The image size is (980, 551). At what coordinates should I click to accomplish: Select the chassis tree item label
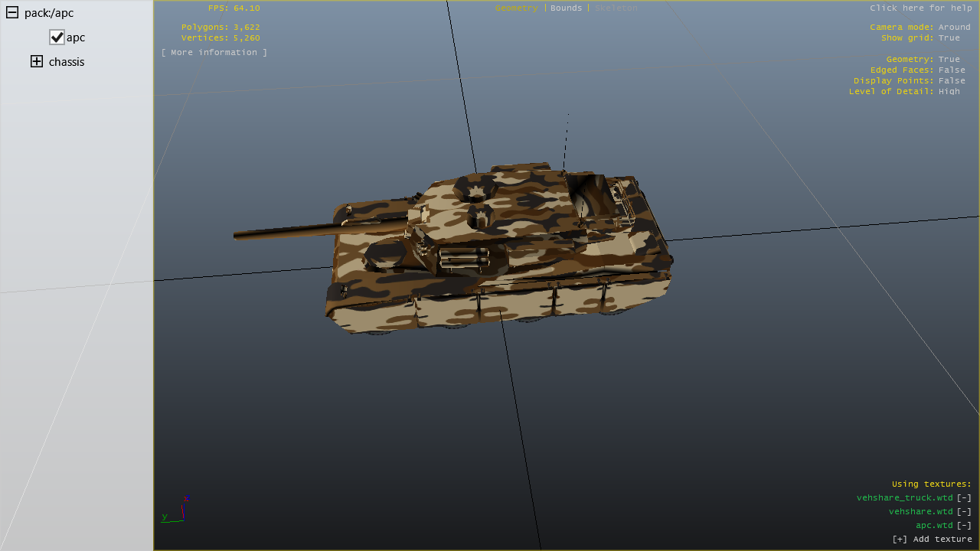(67, 61)
